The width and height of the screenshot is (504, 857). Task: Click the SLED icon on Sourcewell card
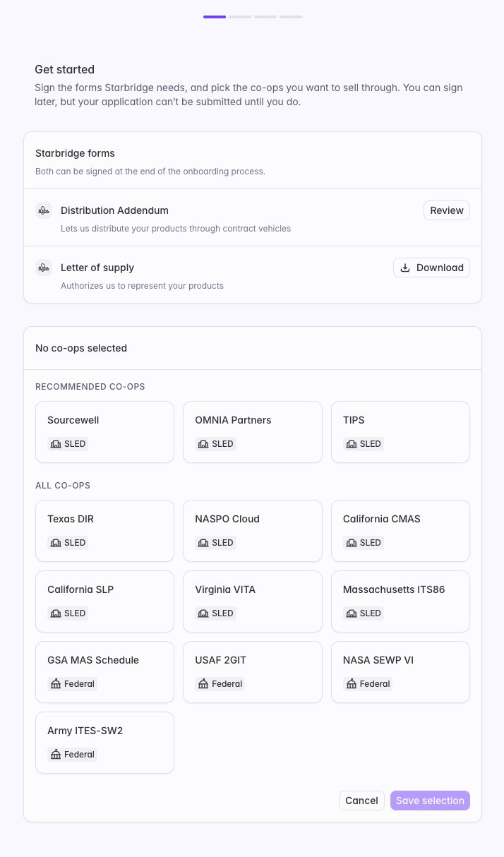[56, 444]
